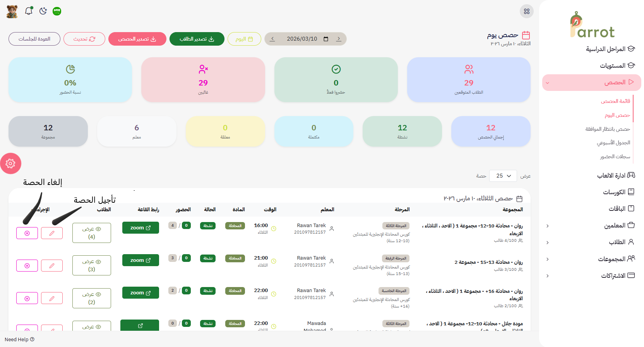Open the user avatar profile
644x347 pixels.
click(12, 12)
